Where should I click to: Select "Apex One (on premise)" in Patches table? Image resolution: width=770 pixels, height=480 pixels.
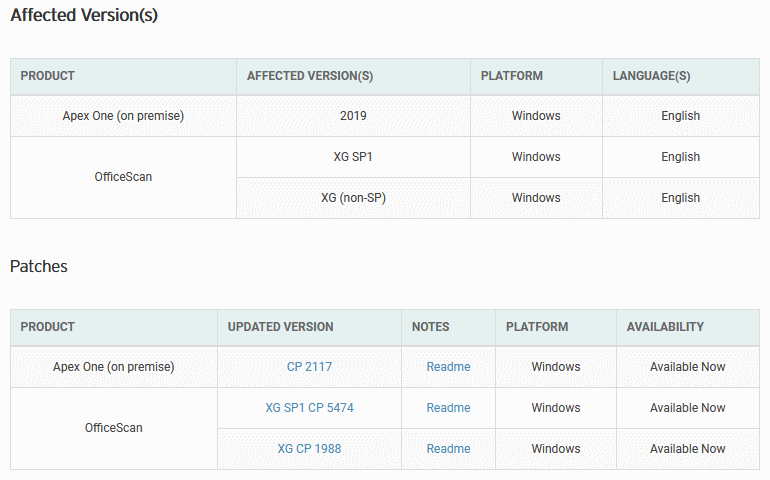[114, 367]
